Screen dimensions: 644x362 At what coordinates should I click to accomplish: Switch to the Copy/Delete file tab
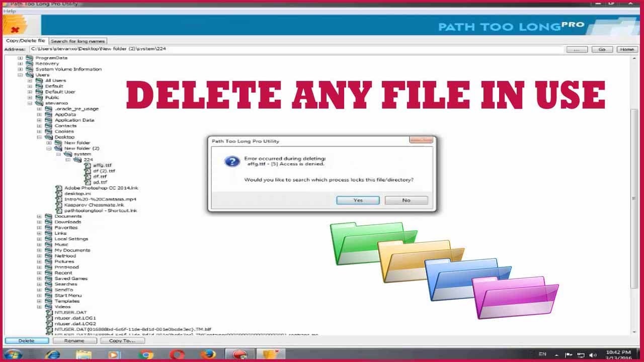click(25, 41)
